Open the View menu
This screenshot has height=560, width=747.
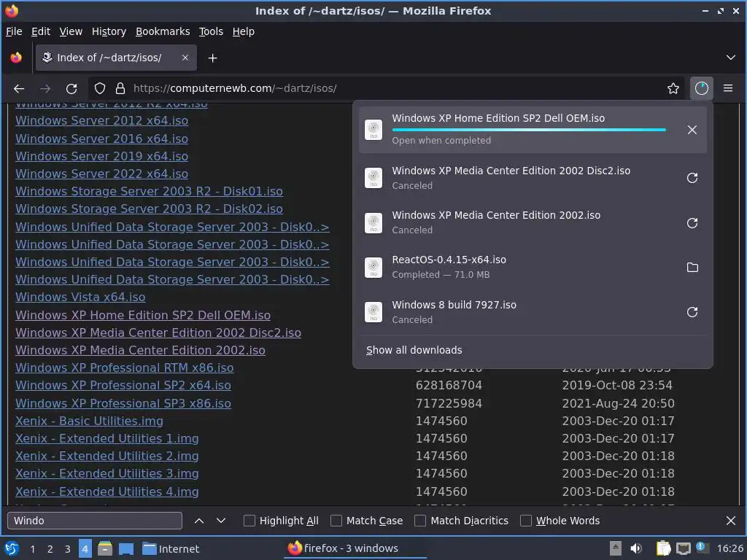(x=71, y=31)
